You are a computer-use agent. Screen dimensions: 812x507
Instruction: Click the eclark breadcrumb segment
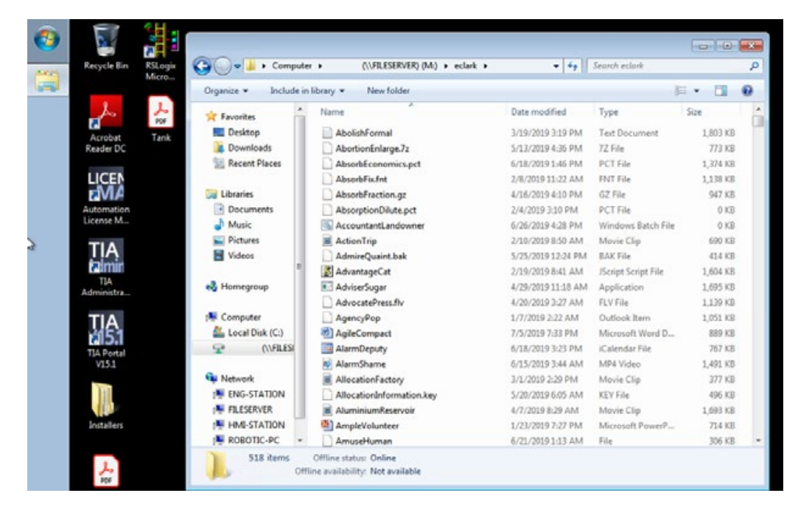click(465, 66)
